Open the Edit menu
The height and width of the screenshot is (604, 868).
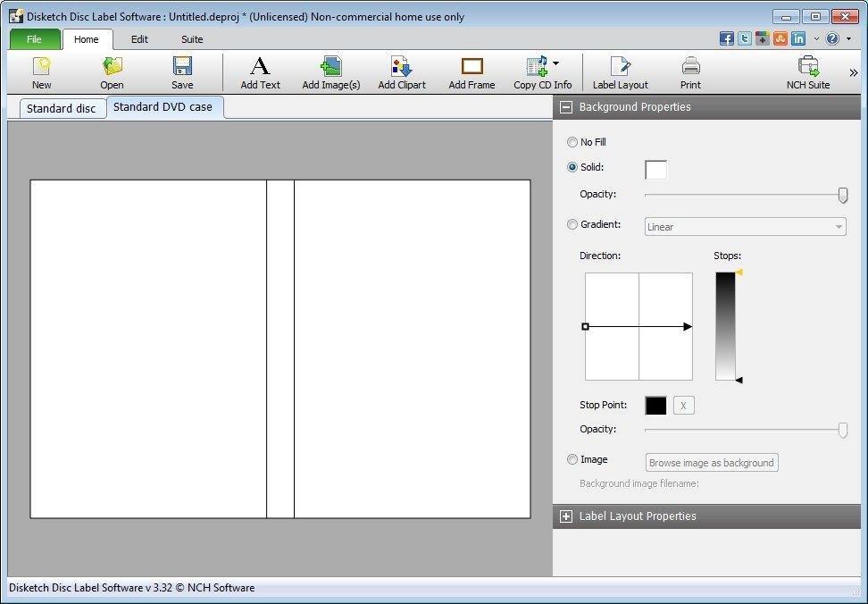[x=139, y=39]
